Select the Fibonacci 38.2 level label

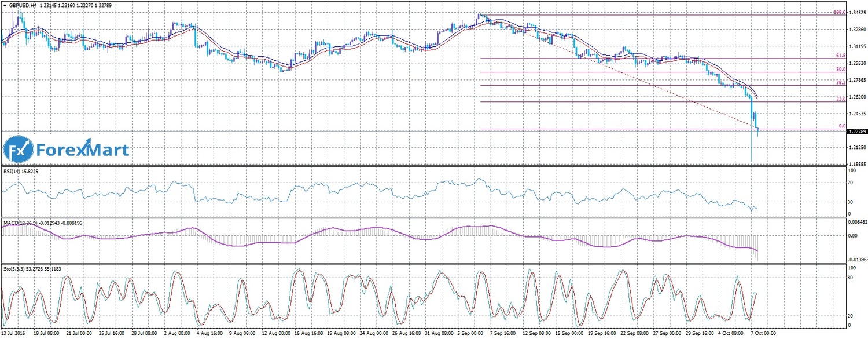pos(841,83)
